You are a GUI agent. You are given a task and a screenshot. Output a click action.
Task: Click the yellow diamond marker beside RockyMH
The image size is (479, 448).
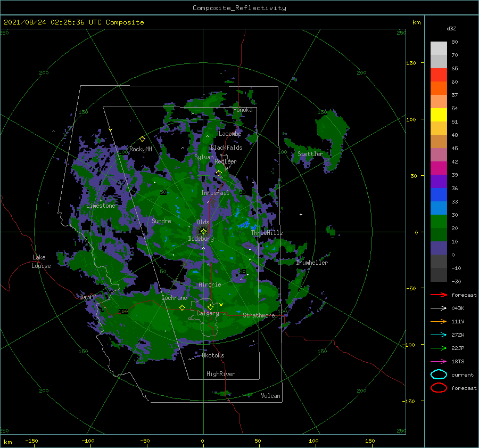coord(142,139)
